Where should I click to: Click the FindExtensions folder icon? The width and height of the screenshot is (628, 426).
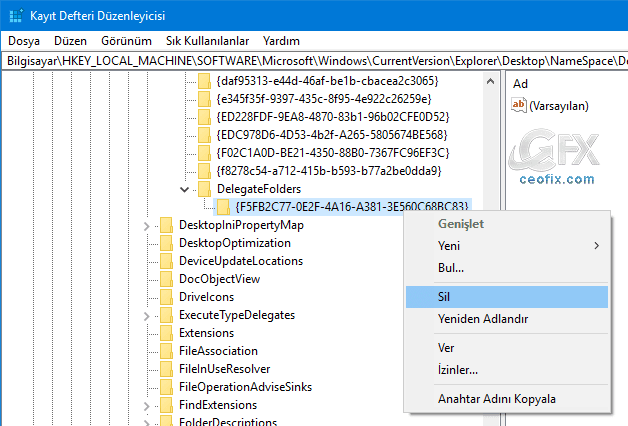166,405
